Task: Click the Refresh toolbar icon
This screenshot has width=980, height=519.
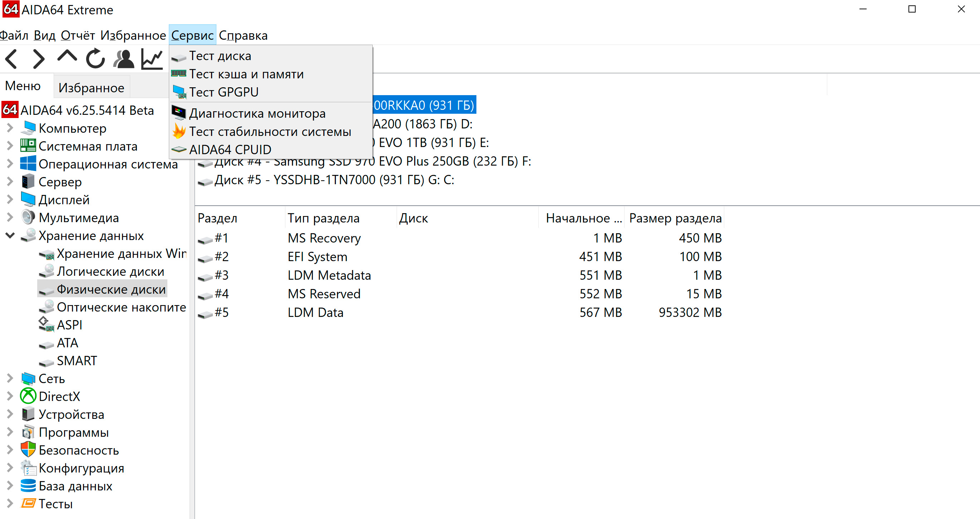Action: pos(95,59)
